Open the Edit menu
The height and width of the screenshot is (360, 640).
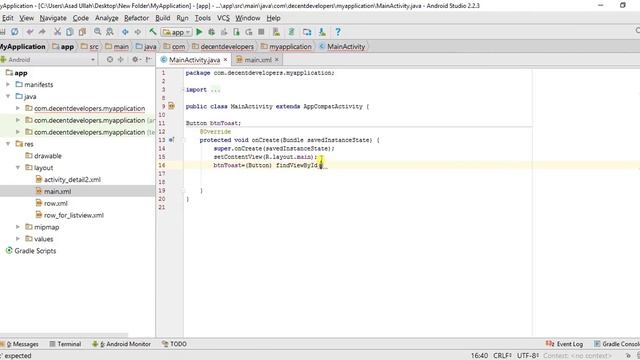pos(7,18)
